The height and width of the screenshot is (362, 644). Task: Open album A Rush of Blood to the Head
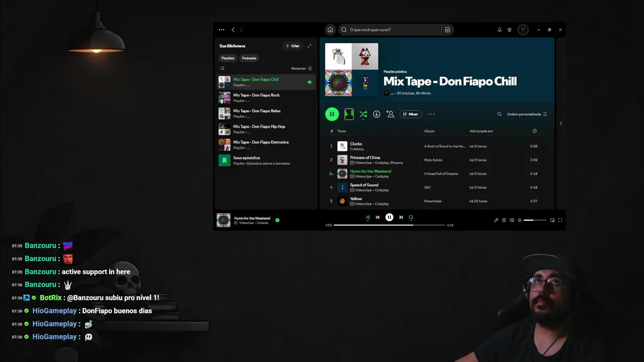click(445, 146)
